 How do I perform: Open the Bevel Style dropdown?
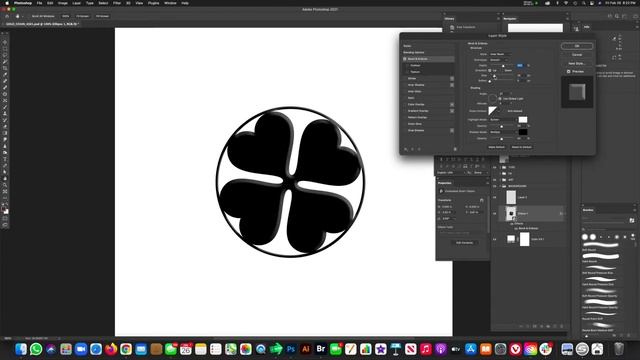[500, 54]
